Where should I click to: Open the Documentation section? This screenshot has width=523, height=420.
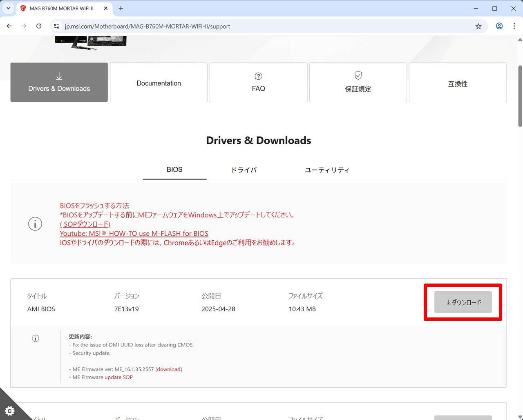pyautogui.click(x=159, y=82)
